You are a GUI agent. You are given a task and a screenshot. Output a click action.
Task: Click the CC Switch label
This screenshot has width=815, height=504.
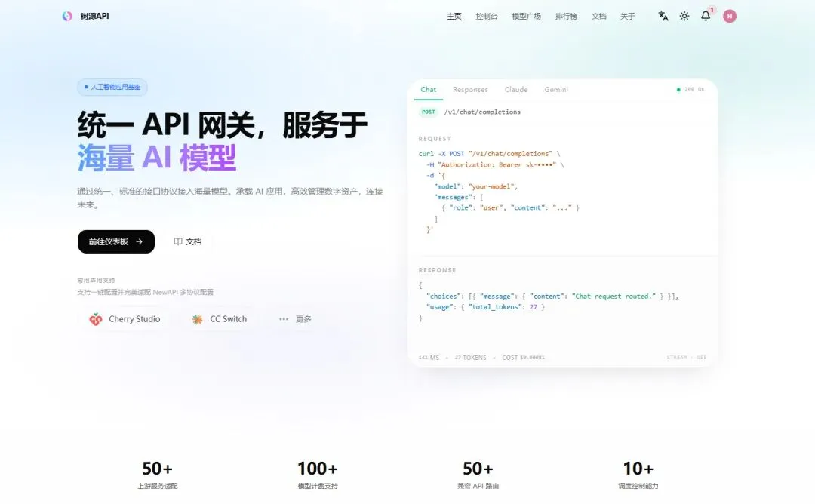click(228, 319)
